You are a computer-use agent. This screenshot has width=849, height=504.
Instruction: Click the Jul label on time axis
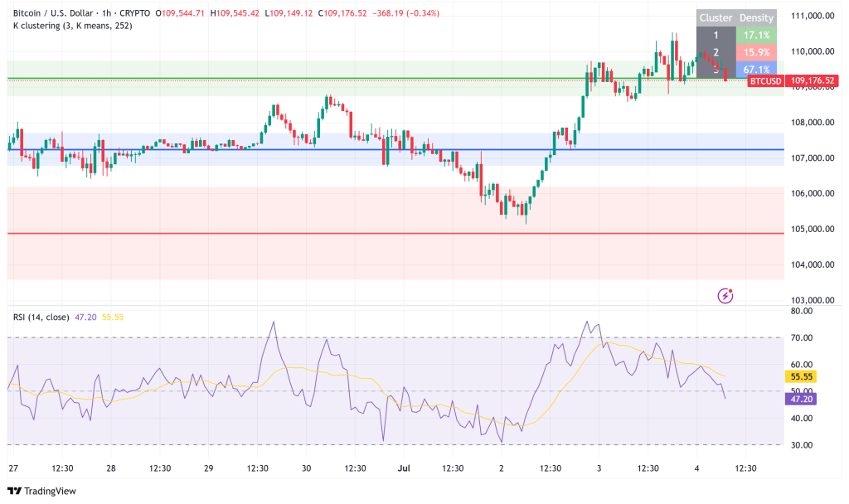404,468
